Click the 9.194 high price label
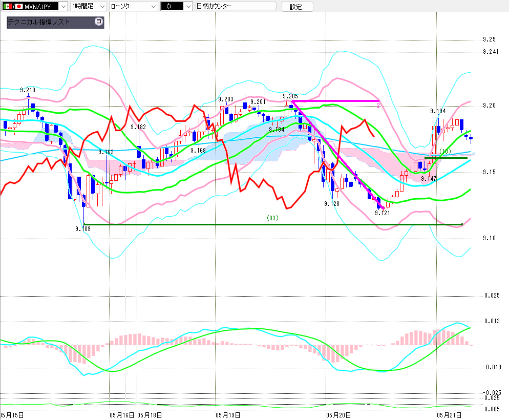The image size is (509, 420). click(x=438, y=111)
